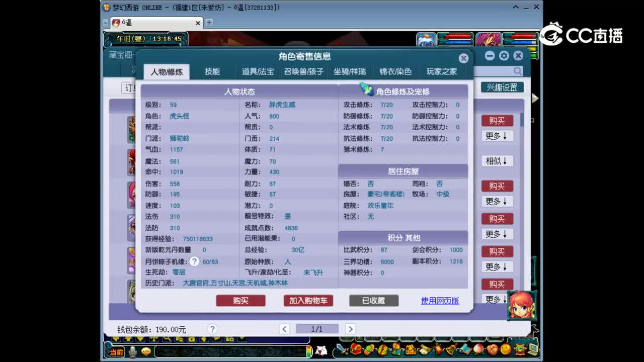The width and height of the screenshot is (644, 362).
Task: Click 购买 button in role info dialog
Action: click(240, 301)
